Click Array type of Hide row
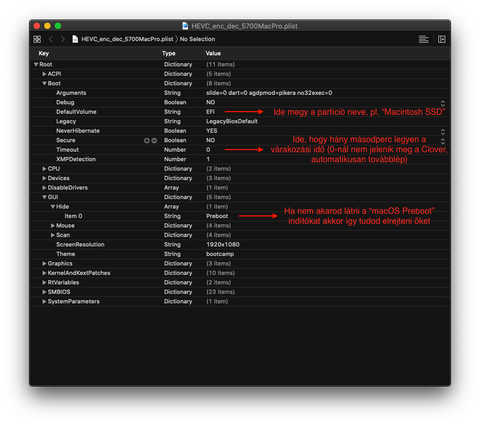Screen dimensions: 480x425 click(171, 207)
